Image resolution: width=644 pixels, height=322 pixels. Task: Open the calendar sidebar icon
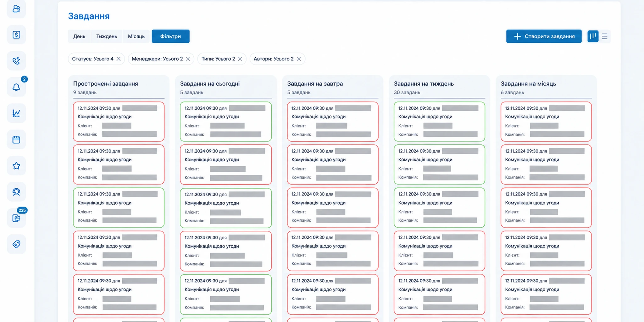coord(16,139)
